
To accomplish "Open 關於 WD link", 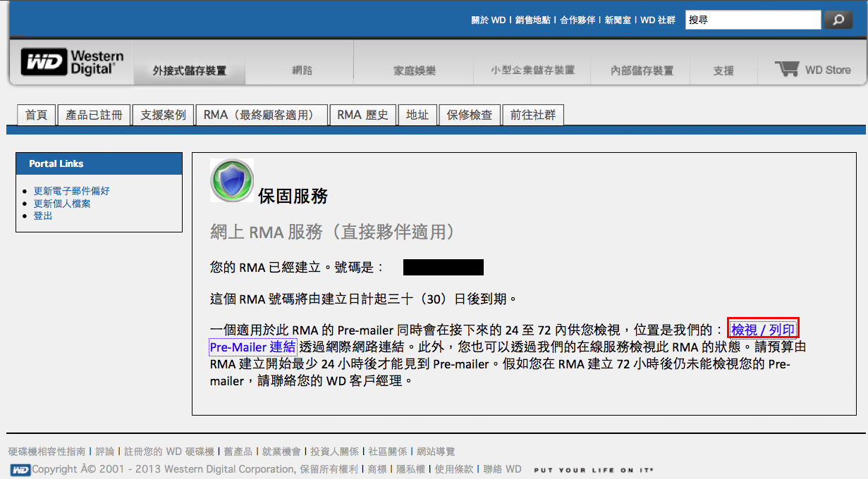I will 489,20.
